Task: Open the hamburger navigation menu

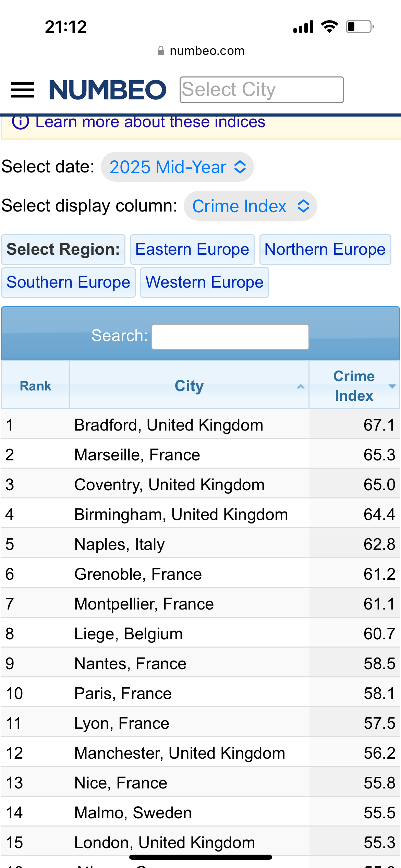Action: pos(23,90)
